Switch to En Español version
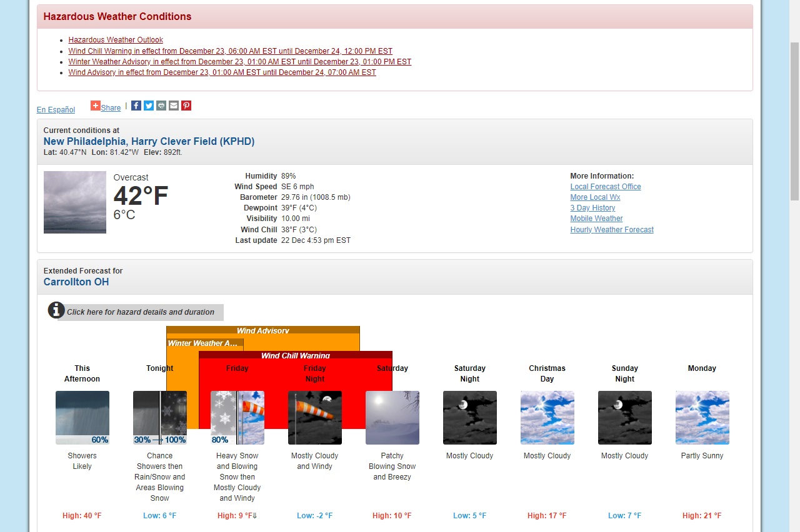Viewport: 800px width, 532px height. pos(56,110)
